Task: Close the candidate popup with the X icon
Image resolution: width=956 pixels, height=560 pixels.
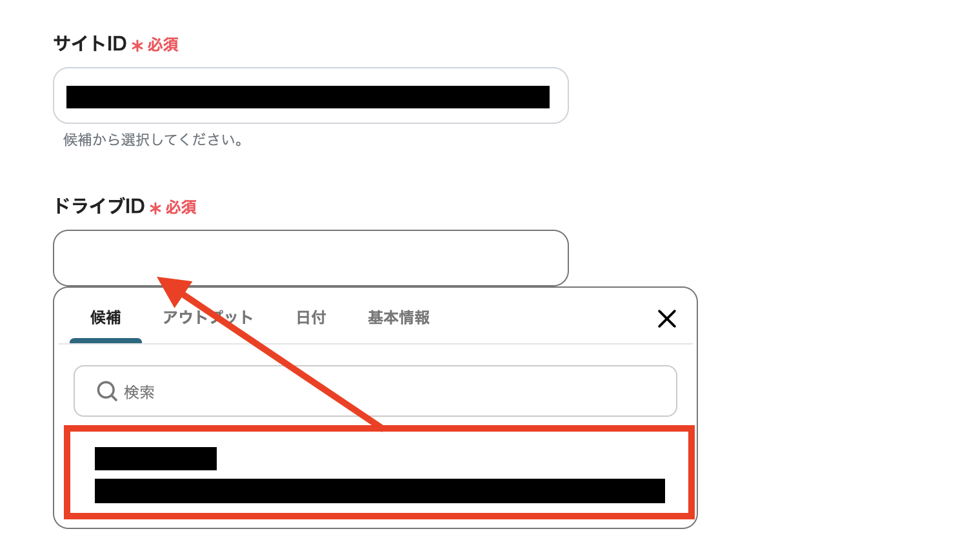Action: 666,318
